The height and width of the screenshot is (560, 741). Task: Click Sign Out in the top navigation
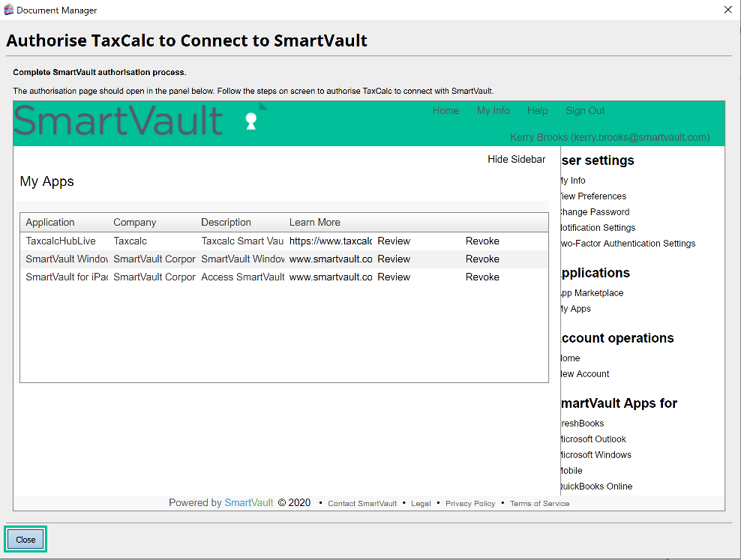[585, 110]
